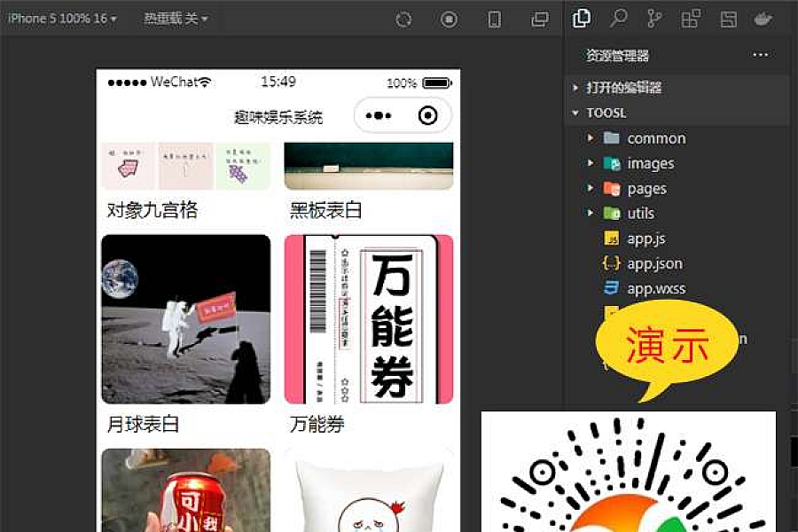Expand the images folder arrow
Screen dimensions: 798x532
coord(591,163)
